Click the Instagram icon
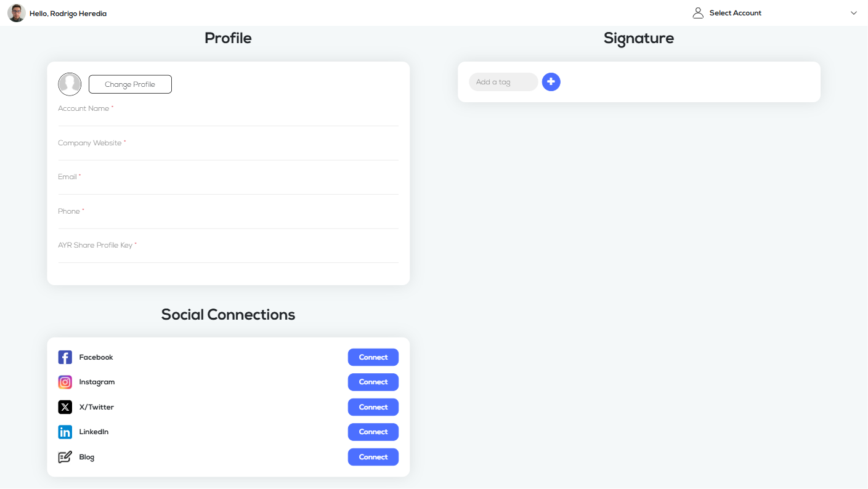Viewport: 868px width, 489px height. [65, 382]
